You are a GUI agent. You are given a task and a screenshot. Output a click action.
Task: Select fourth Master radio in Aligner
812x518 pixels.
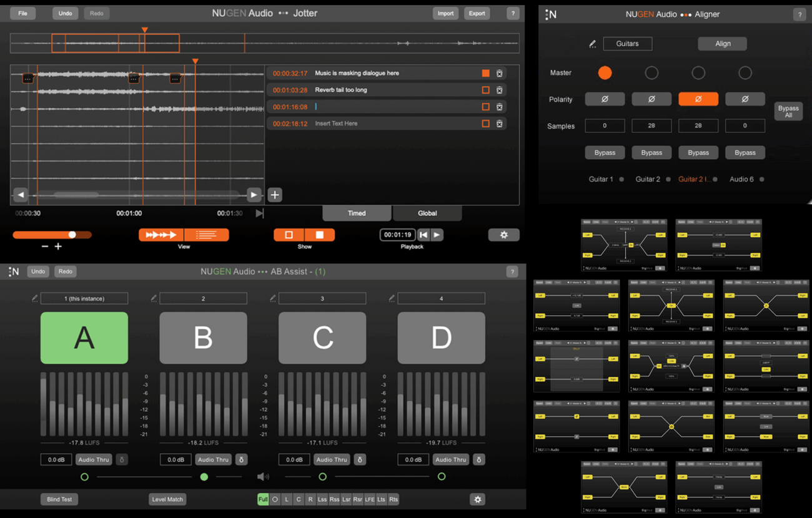coord(745,73)
